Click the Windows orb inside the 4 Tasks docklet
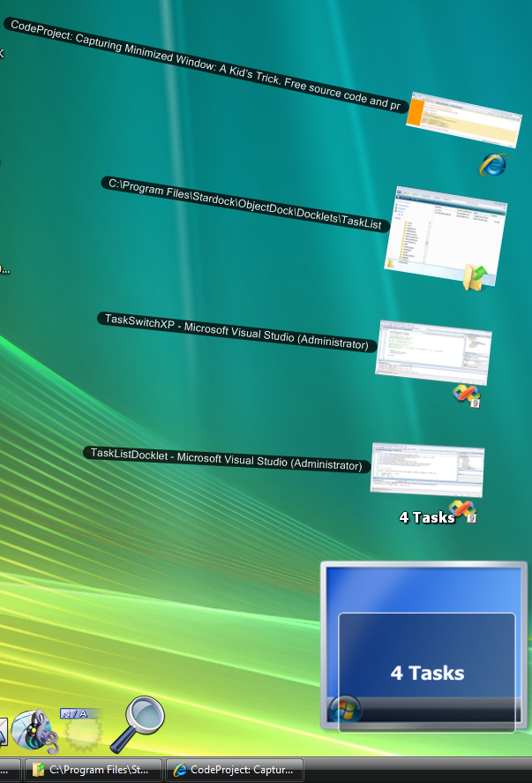 (x=345, y=708)
